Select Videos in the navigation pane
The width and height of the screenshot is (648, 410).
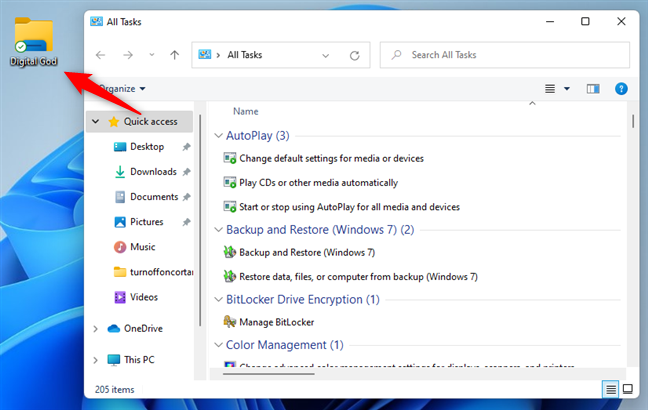click(144, 297)
